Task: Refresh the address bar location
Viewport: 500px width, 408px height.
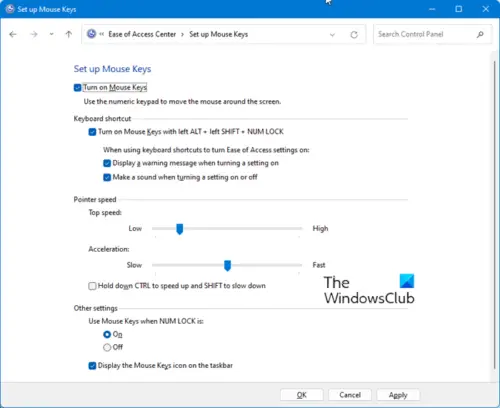Action: pos(354,34)
